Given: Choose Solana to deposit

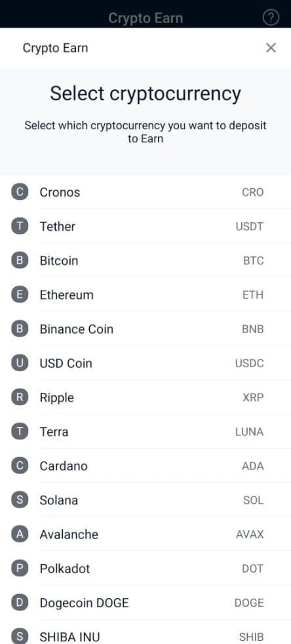Looking at the screenshot, I should click(x=145, y=500).
